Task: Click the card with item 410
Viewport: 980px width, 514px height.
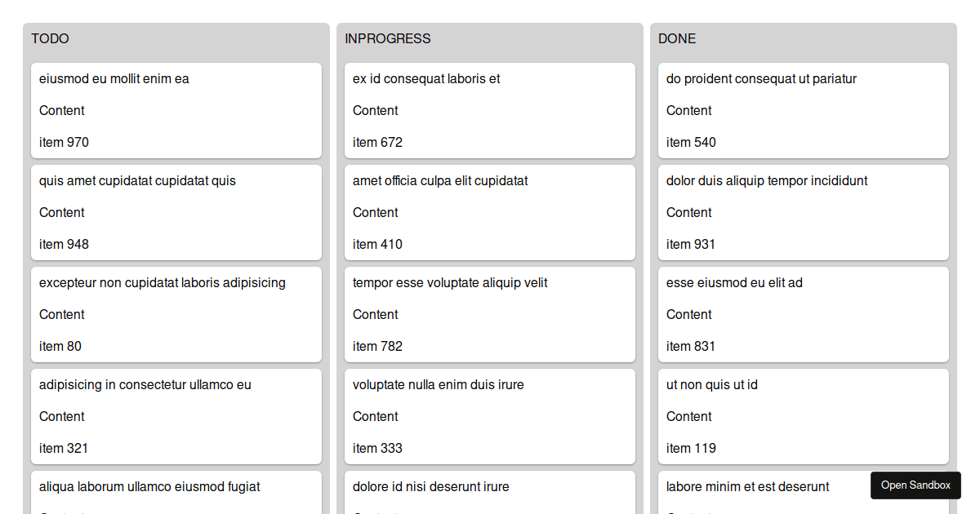Action: tap(489, 212)
